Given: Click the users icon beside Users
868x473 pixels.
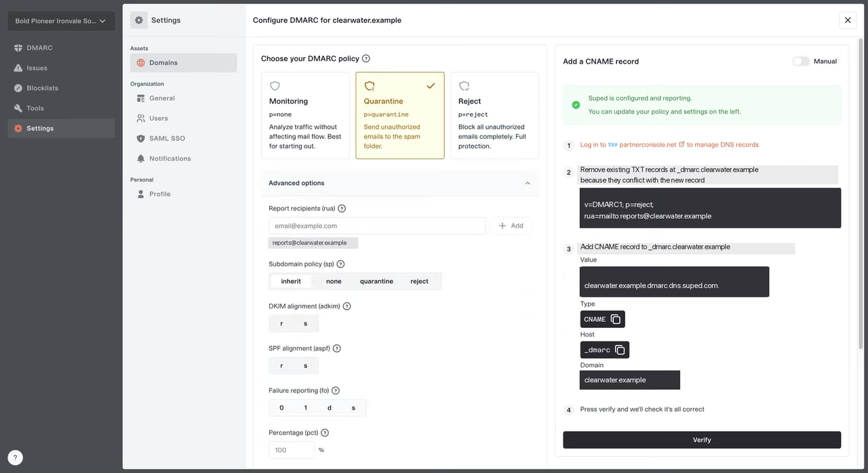Looking at the screenshot, I should tap(141, 118).
